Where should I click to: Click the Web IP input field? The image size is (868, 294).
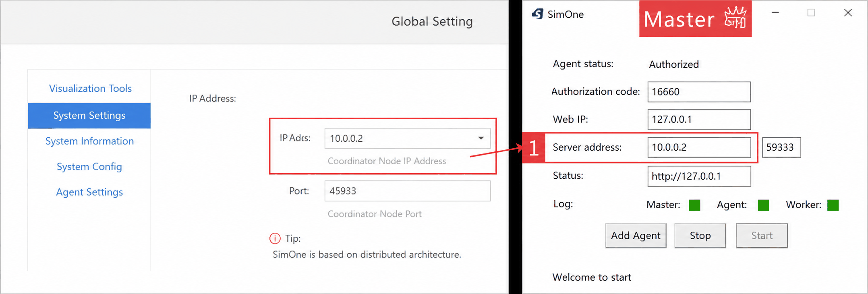click(699, 120)
